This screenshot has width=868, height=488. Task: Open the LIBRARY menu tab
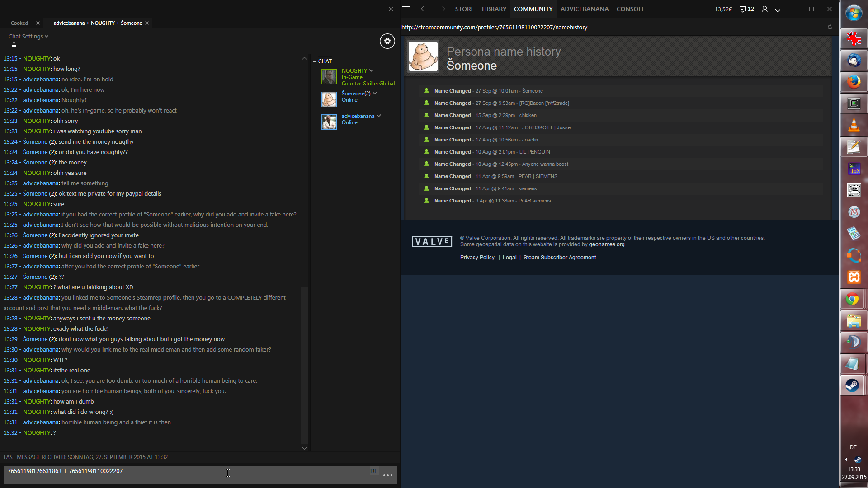click(494, 9)
